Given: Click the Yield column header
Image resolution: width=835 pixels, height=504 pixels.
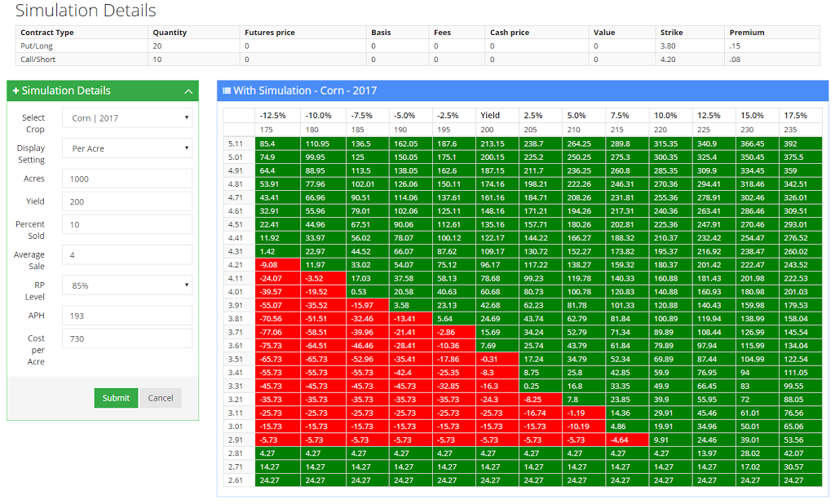Looking at the screenshot, I should [x=490, y=116].
